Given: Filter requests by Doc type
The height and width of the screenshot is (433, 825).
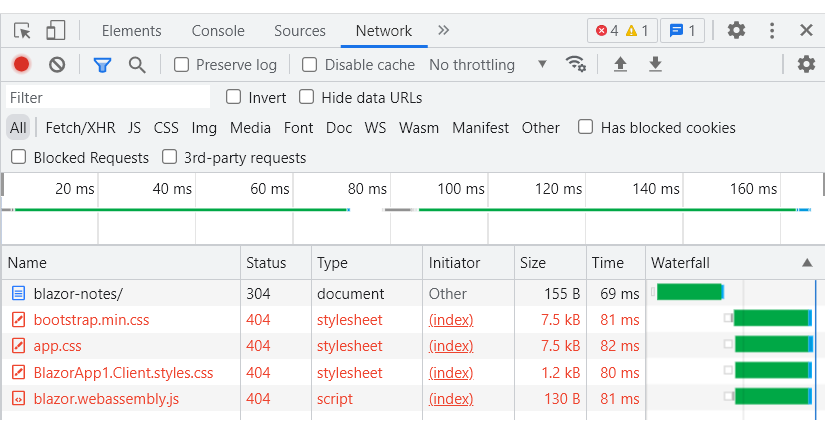Looking at the screenshot, I should pos(339,128).
